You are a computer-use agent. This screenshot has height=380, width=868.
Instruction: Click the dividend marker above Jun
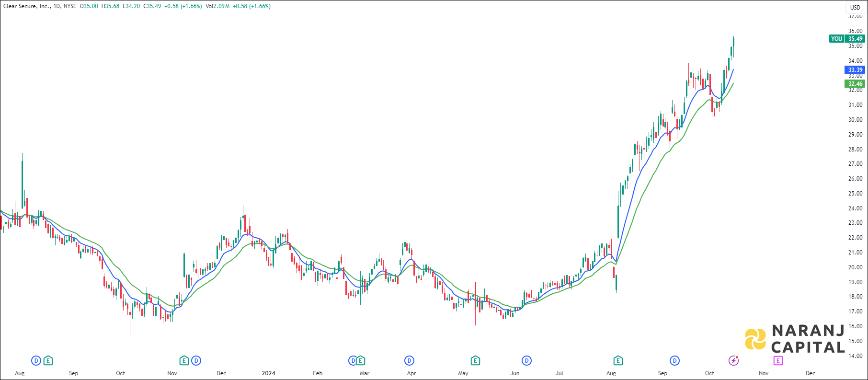pos(526,360)
